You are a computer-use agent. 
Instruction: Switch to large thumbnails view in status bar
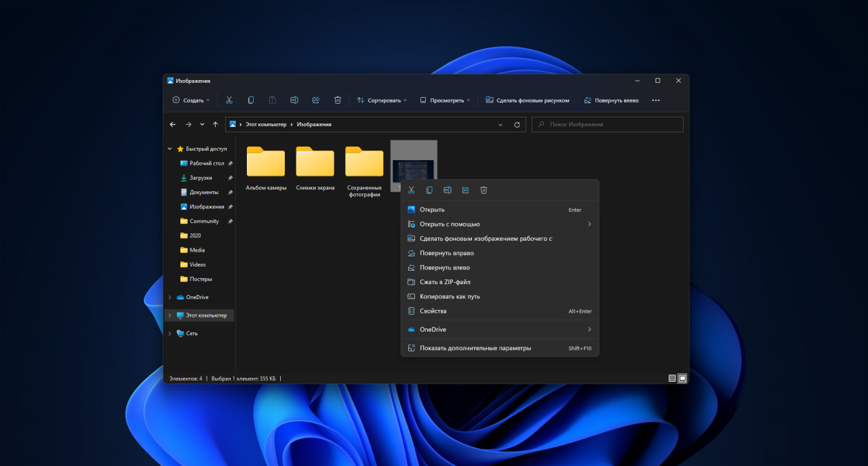coord(682,378)
